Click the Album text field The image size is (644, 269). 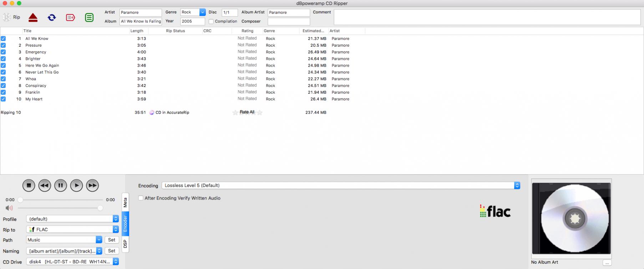click(x=141, y=21)
